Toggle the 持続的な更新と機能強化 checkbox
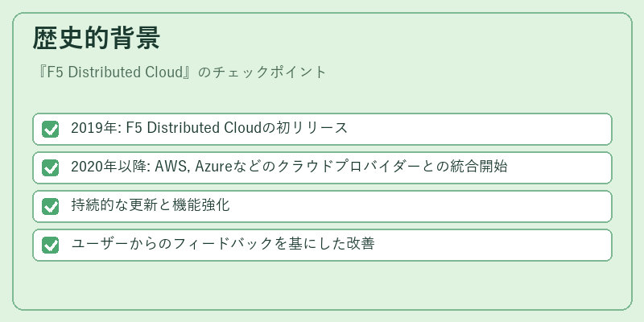The height and width of the screenshot is (322, 644). click(51, 206)
